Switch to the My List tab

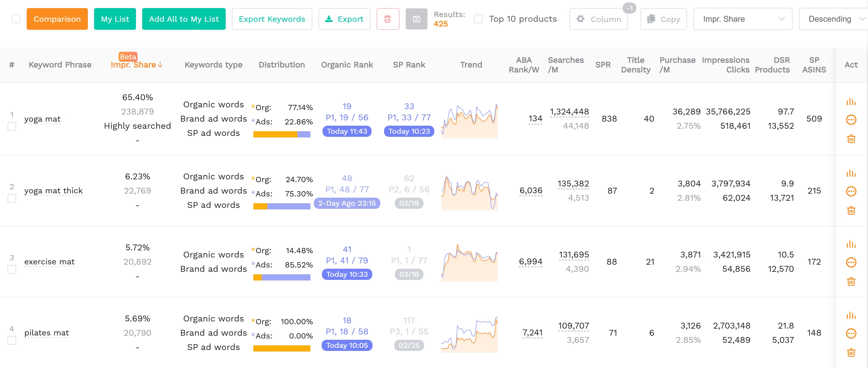pyautogui.click(x=115, y=19)
